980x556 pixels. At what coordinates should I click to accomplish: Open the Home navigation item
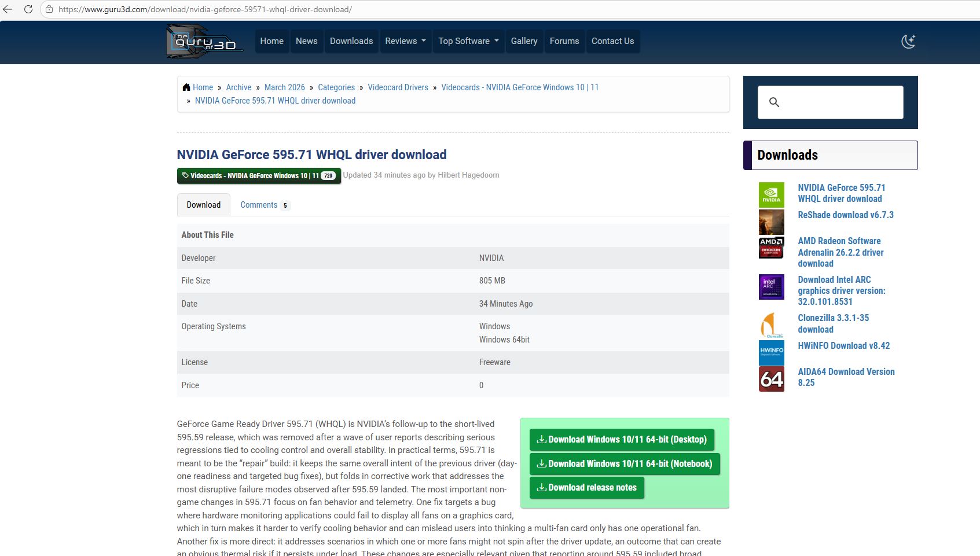pos(271,41)
